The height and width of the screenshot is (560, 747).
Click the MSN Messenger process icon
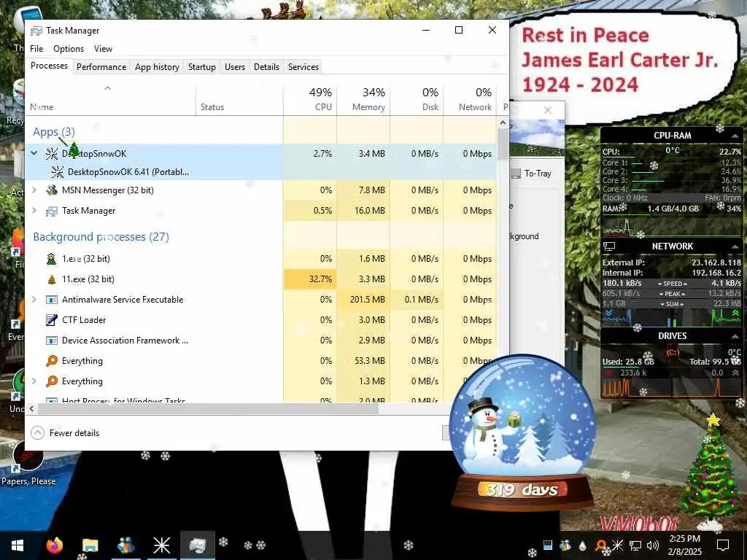(52, 190)
